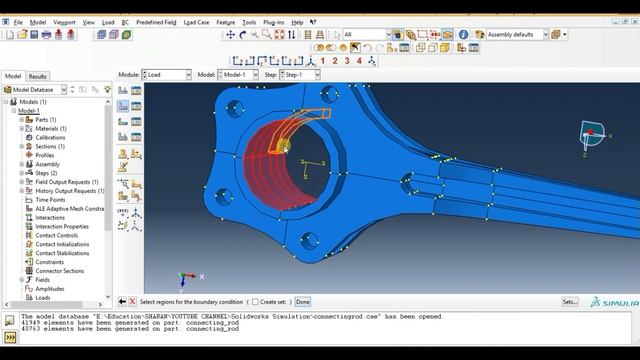Click the Create Boundary Condition tool icon
The height and width of the screenshot is (360, 640).
[x=123, y=106]
